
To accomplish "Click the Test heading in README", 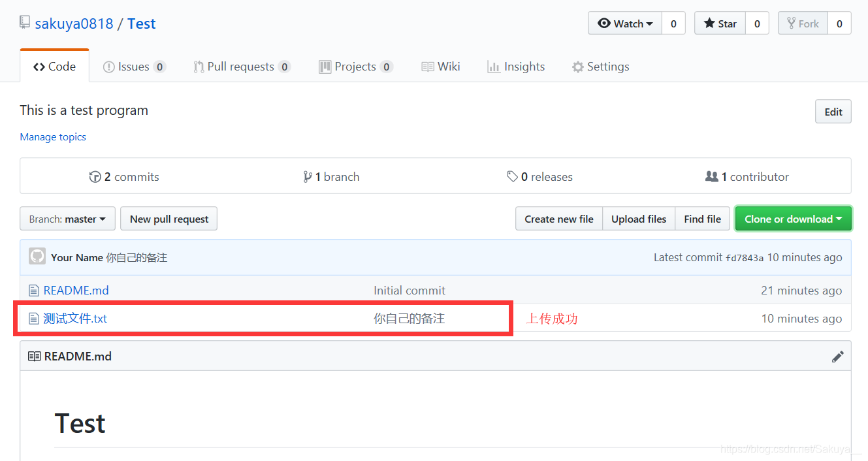I will pos(80,423).
